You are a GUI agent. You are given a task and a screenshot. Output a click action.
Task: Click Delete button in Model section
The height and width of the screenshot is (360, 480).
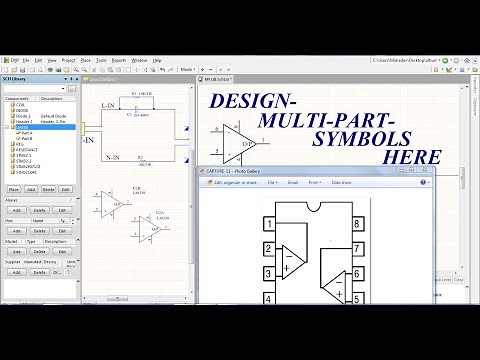pyautogui.click(x=39, y=251)
